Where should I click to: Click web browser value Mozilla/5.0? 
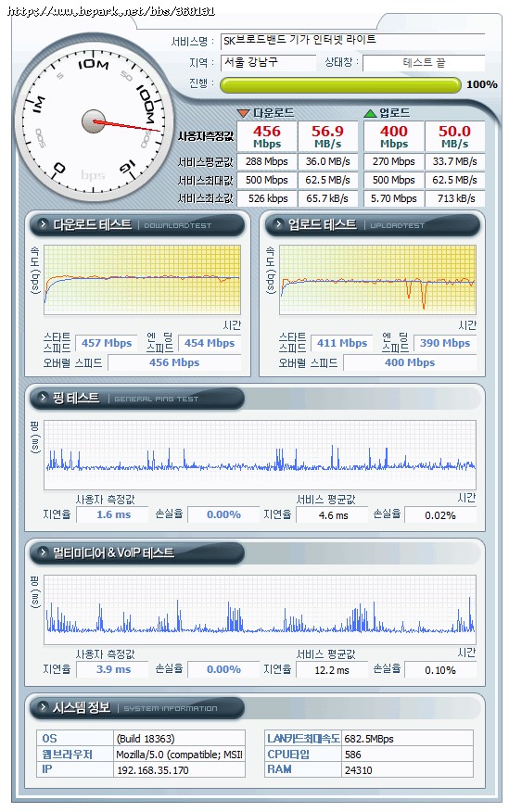[179, 755]
